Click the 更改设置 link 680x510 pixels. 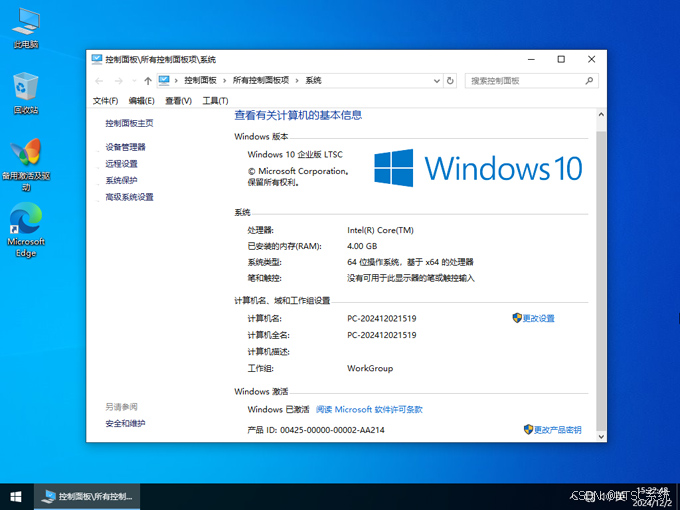(539, 318)
